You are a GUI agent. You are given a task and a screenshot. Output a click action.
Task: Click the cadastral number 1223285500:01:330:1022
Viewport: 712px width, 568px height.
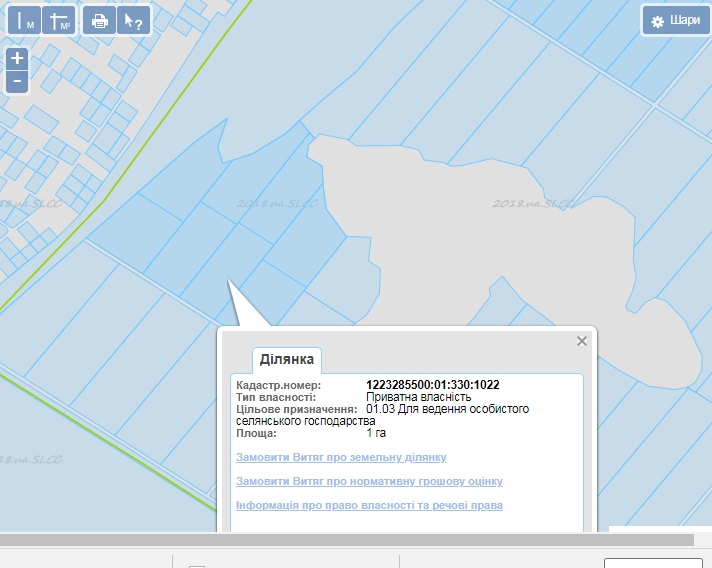click(433, 385)
